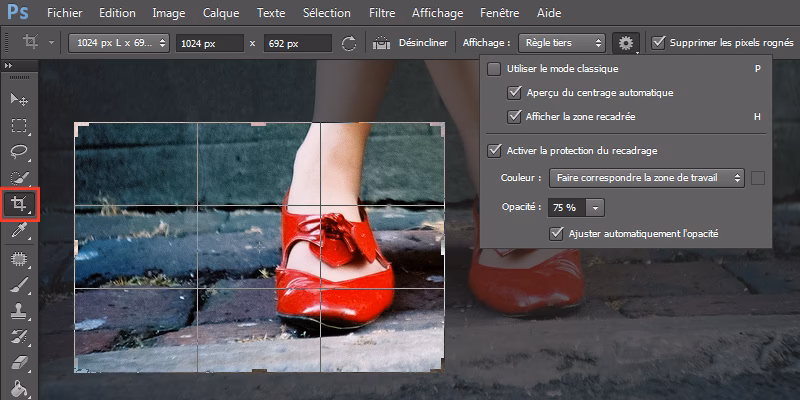Select the Lasso tool

pyautogui.click(x=19, y=152)
